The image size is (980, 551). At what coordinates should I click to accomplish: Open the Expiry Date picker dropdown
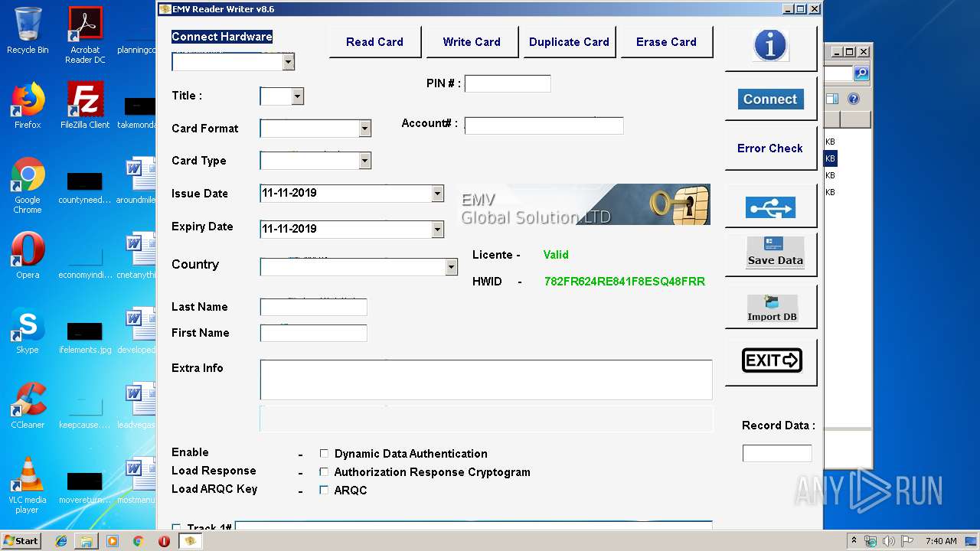[438, 229]
